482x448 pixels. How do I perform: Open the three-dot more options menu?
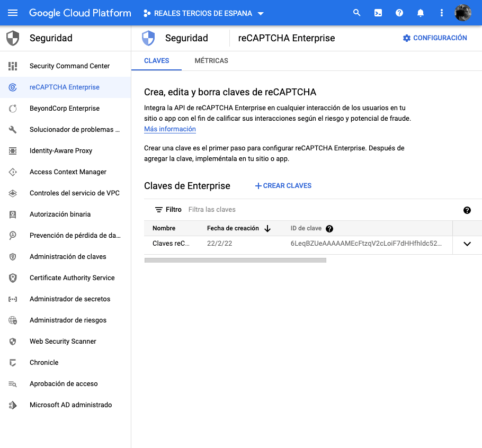pos(442,13)
